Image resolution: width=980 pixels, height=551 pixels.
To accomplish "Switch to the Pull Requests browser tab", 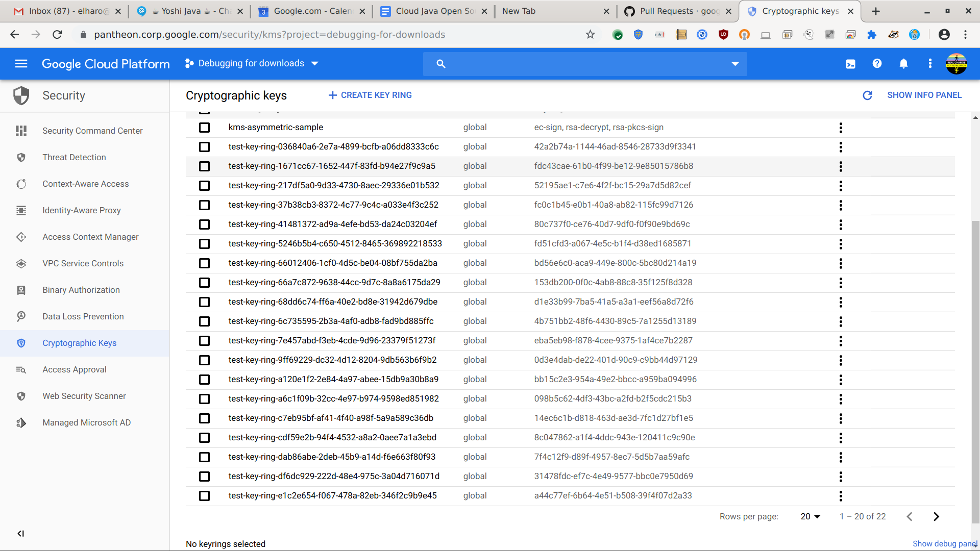I will (678, 11).
